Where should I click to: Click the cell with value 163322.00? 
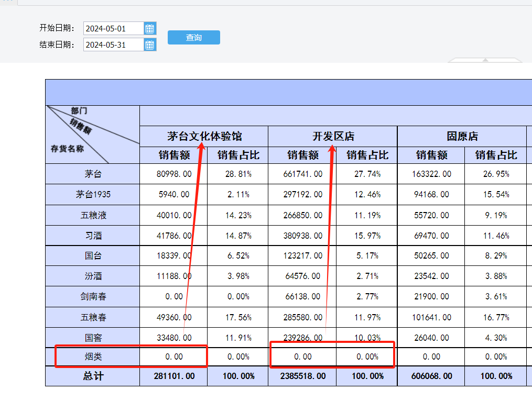tap(431, 174)
